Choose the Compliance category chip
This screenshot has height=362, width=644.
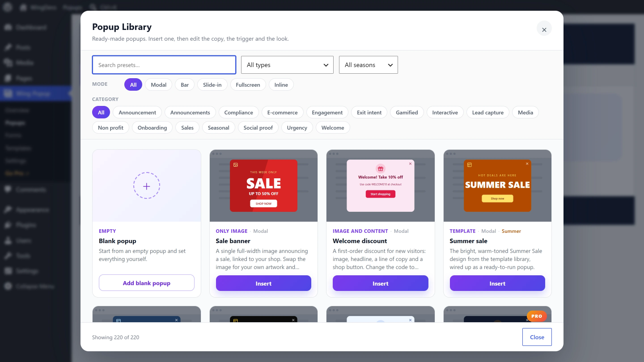[x=239, y=112]
